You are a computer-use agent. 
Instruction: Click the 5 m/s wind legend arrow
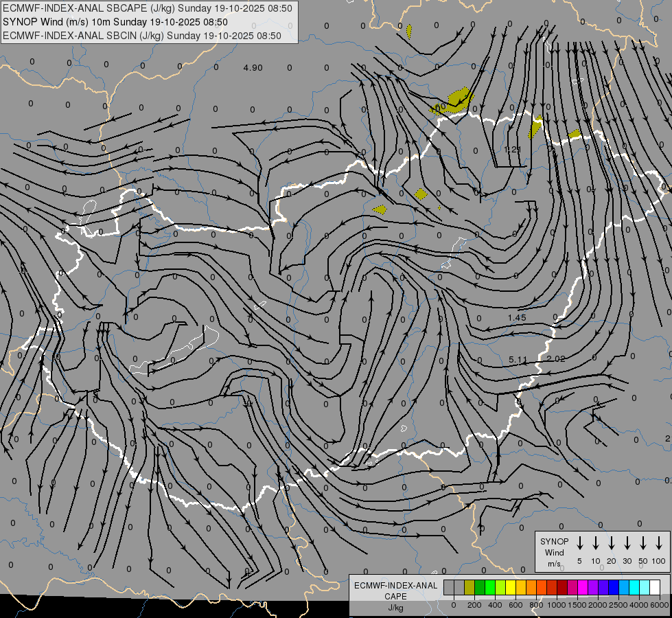coord(579,543)
